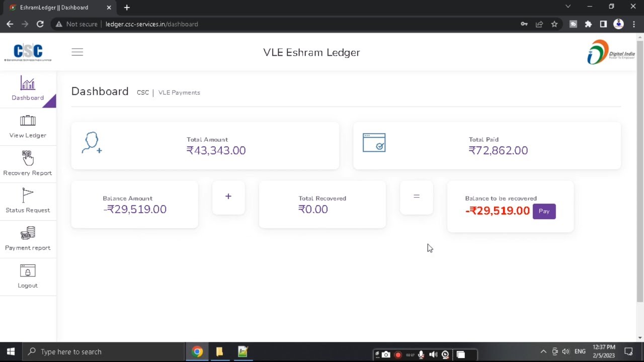Go forward in the browser
The width and height of the screenshot is (644, 362).
tap(25, 24)
